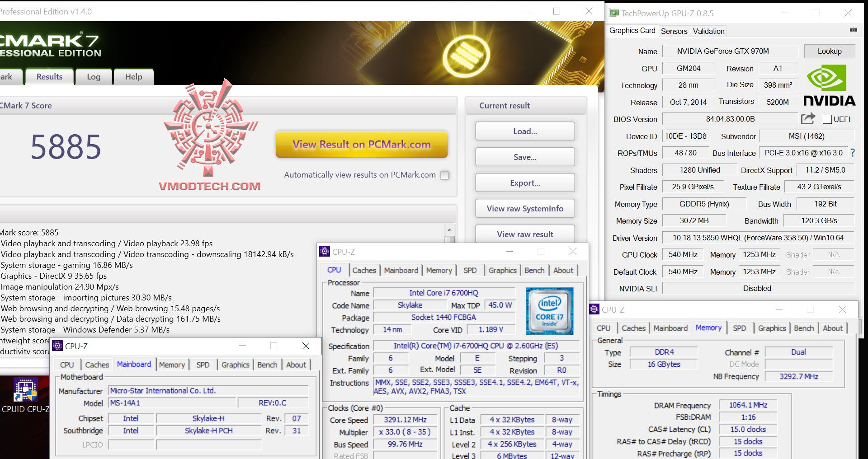Click the Driver Version field in GPU-Z
Image resolution: width=868 pixels, height=459 pixels.
tap(758, 238)
